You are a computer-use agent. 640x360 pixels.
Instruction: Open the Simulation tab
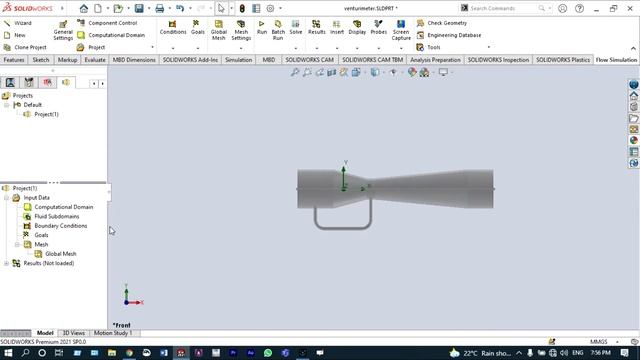pyautogui.click(x=238, y=60)
